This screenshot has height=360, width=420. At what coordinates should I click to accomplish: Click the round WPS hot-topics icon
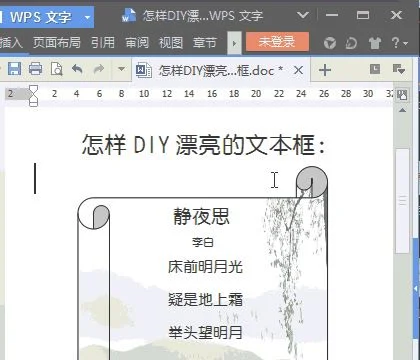(330, 43)
